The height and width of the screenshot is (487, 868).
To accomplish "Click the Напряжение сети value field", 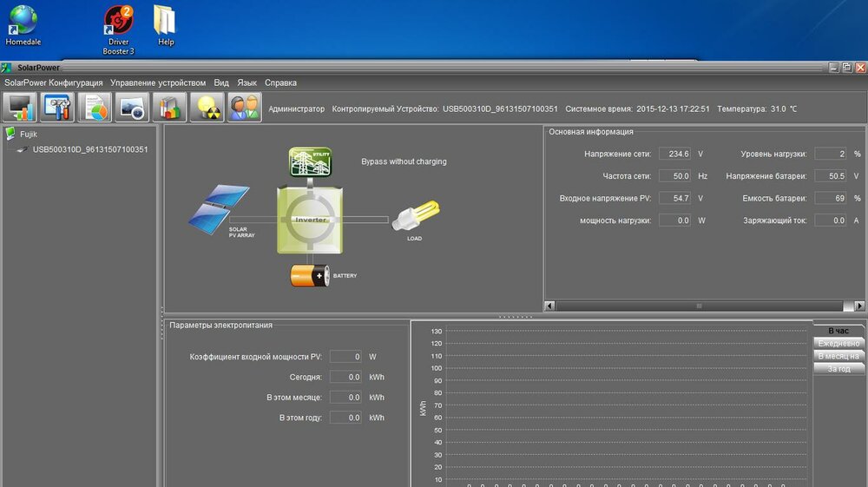I will click(674, 154).
